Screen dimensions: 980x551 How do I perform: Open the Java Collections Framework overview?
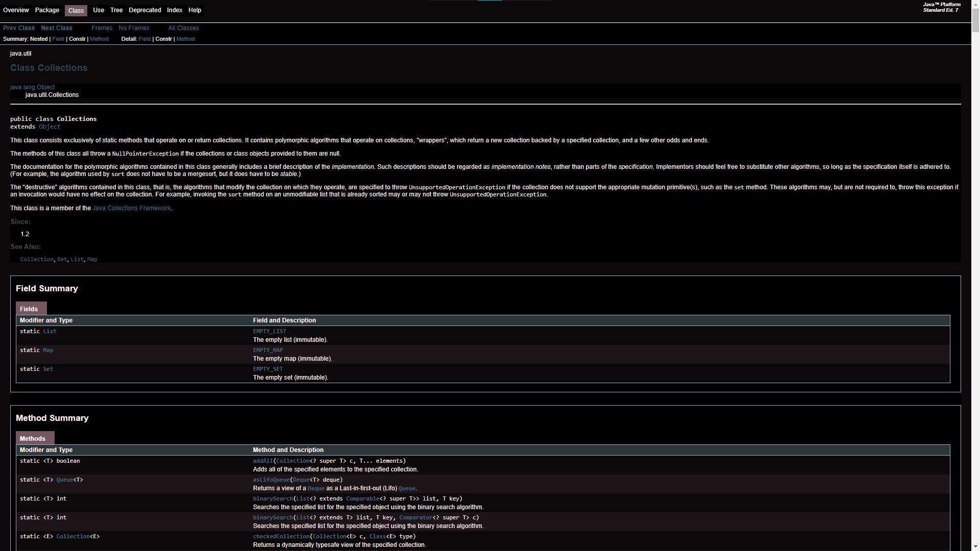(x=131, y=208)
